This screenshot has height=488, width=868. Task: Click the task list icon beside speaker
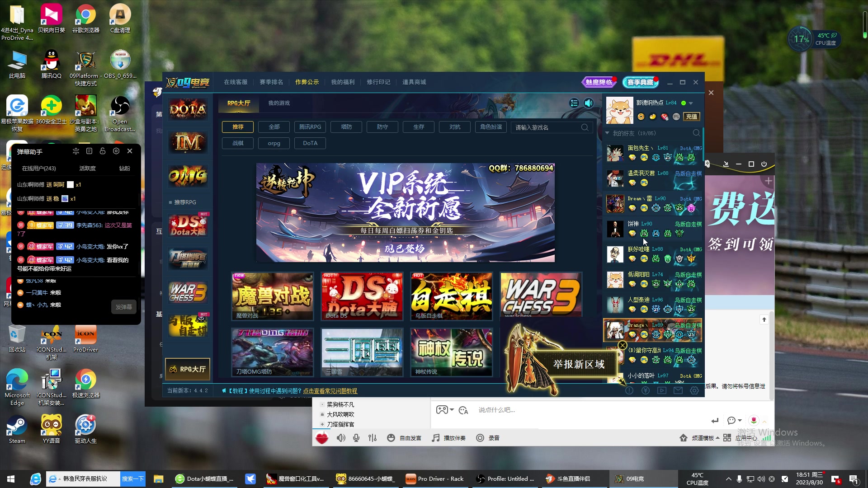[x=574, y=103]
